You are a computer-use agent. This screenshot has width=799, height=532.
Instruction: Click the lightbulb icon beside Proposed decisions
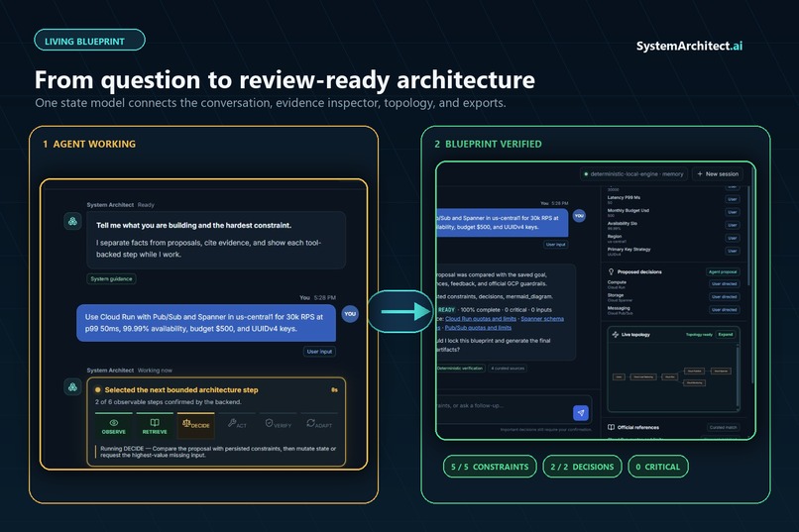tap(611, 271)
